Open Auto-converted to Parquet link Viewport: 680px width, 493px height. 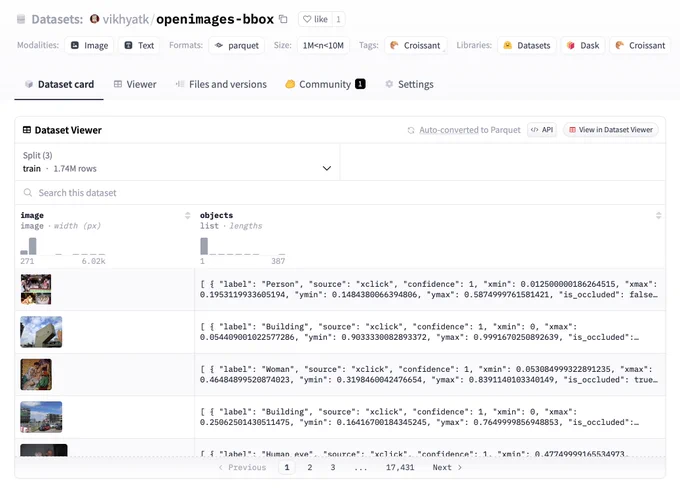pyautogui.click(x=470, y=130)
